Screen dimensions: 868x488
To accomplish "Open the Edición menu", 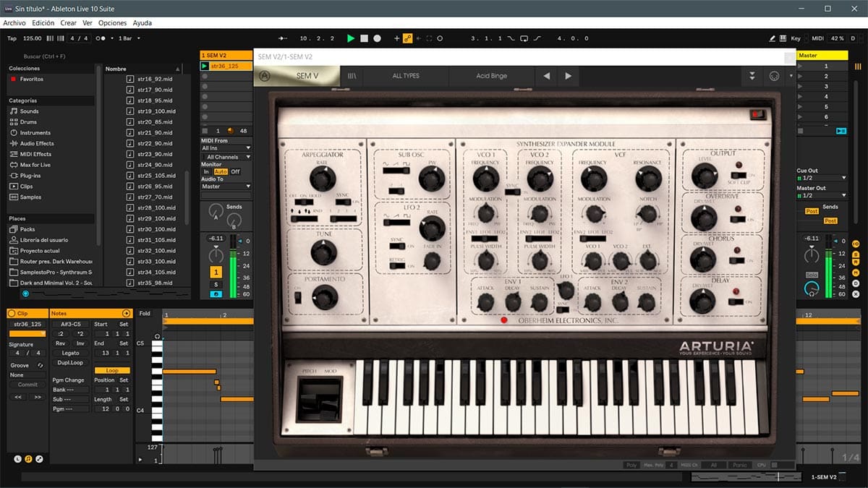I will (43, 23).
